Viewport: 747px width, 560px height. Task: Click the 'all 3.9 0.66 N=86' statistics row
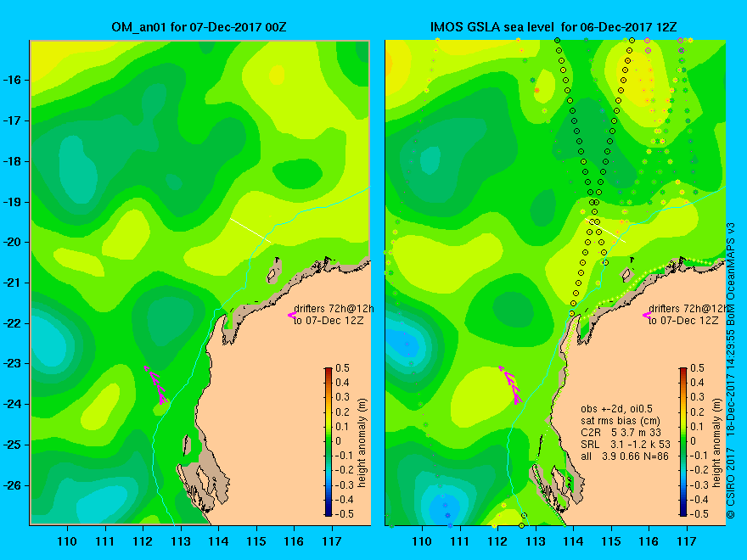coord(625,456)
